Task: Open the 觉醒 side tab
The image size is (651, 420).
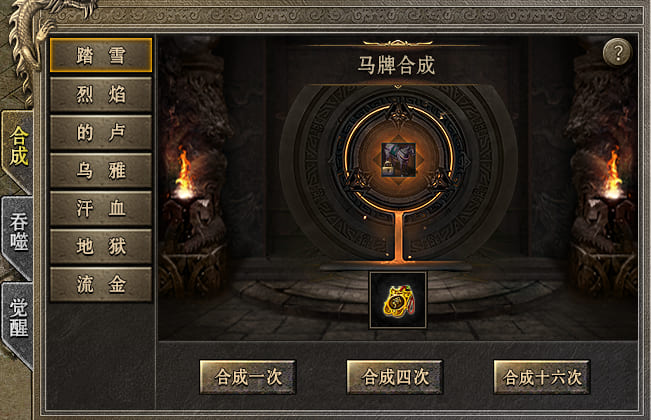Action: point(18,319)
